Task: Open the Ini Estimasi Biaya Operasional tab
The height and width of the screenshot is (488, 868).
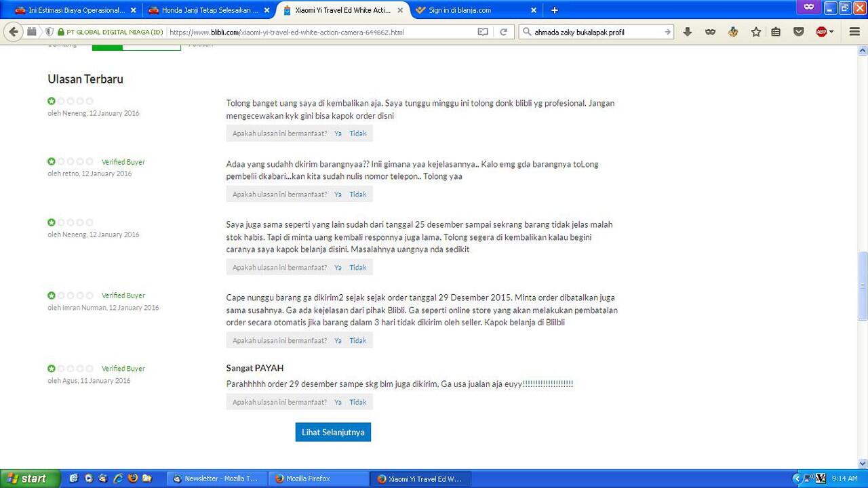Action: click(76, 10)
